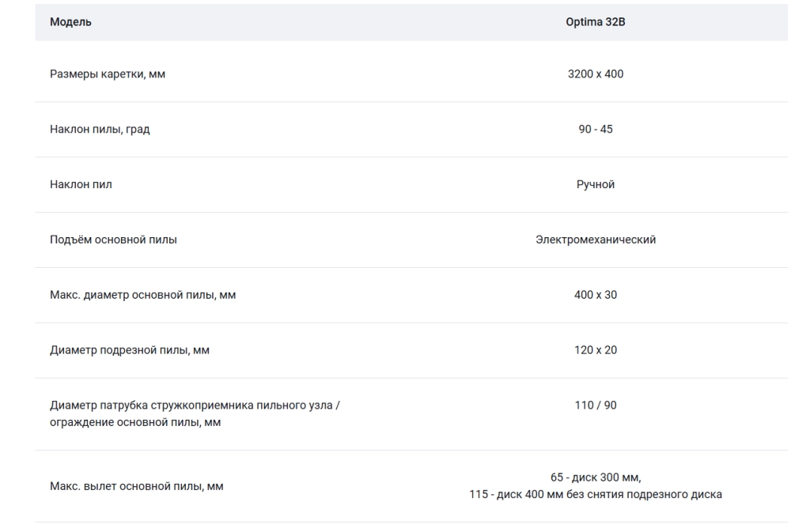The width and height of the screenshot is (810, 532).
Task: Select the "Электромеханический" value
Action: [x=595, y=240]
